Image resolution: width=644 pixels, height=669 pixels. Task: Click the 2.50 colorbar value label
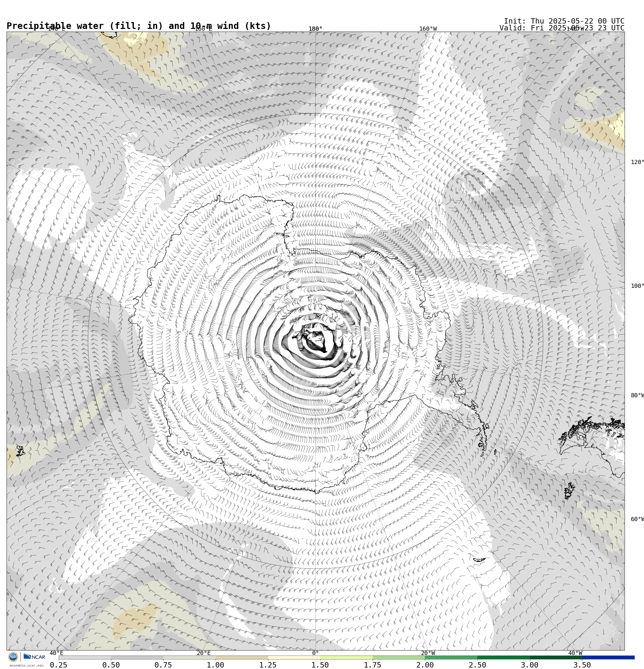coord(477,665)
